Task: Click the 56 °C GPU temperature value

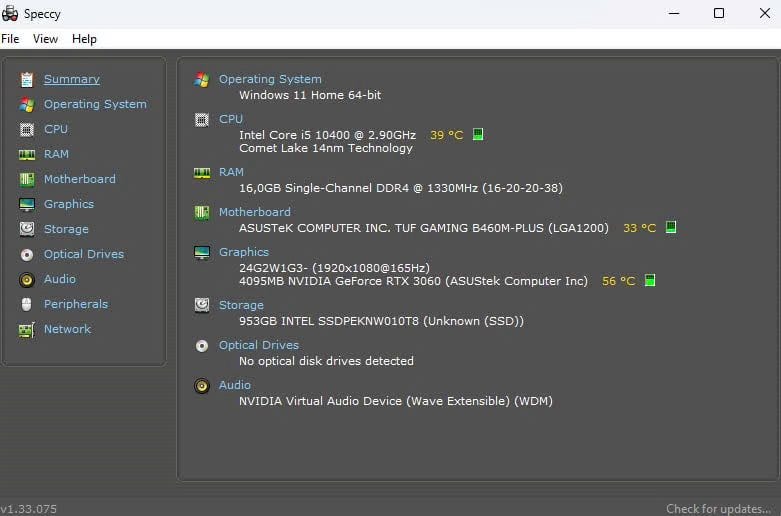Action: pos(619,281)
